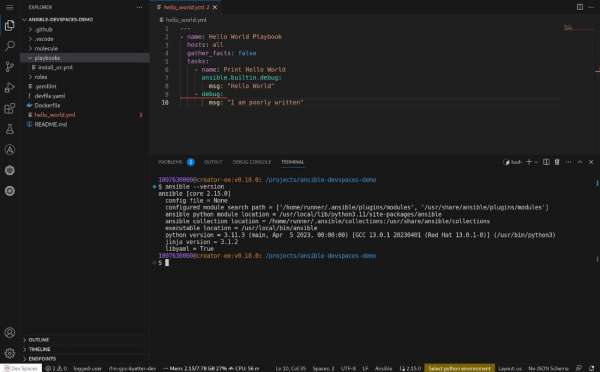Change language mode Ansible
Screen dimensions: 600x372
coord(383,368)
